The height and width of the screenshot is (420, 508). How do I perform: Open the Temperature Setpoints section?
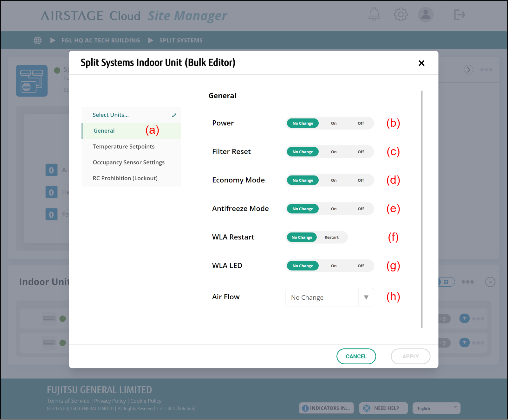click(123, 147)
